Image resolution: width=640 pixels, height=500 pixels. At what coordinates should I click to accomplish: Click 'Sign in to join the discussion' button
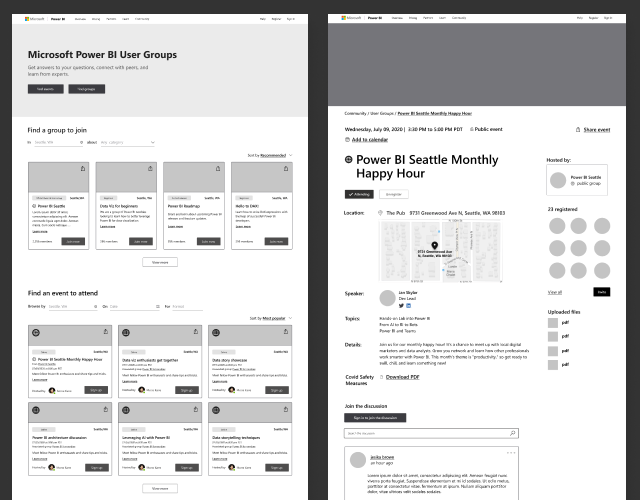pos(375,417)
